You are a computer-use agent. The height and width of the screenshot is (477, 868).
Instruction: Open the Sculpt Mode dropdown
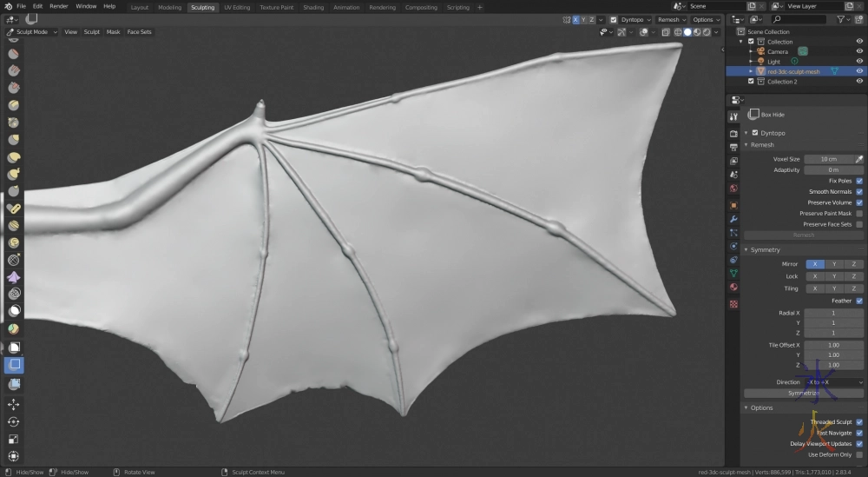point(33,32)
